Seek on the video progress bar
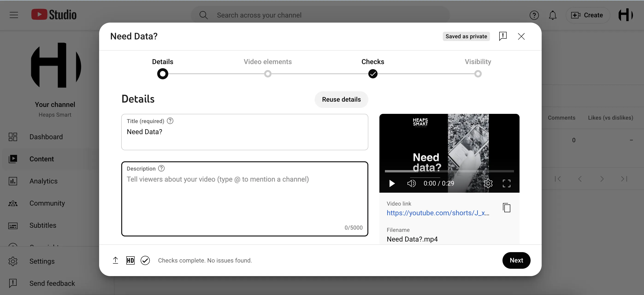 tap(449, 171)
